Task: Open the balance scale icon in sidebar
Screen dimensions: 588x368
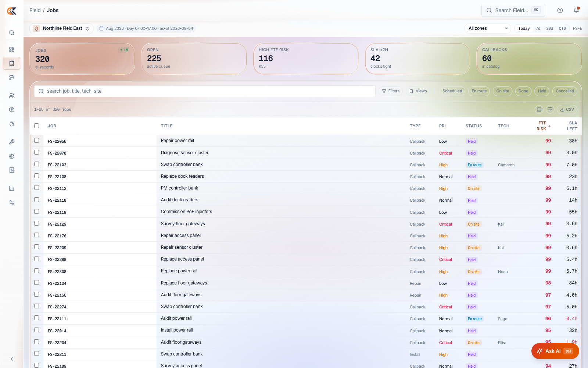Action: pos(12,156)
